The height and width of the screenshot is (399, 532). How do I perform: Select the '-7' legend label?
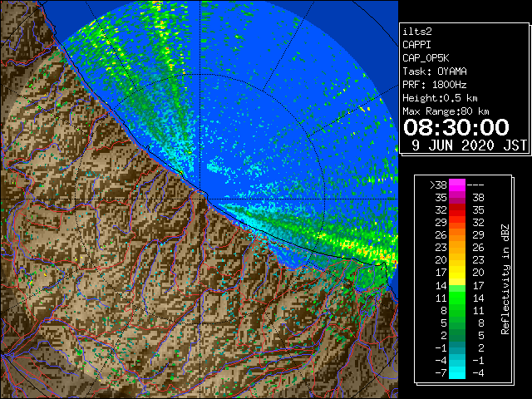pyautogui.click(x=441, y=373)
